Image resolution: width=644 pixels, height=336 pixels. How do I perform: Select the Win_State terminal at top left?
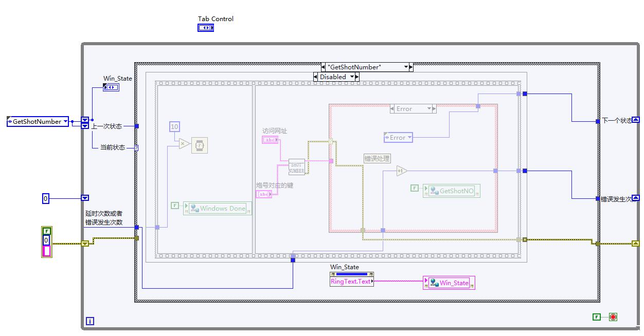tap(111, 88)
